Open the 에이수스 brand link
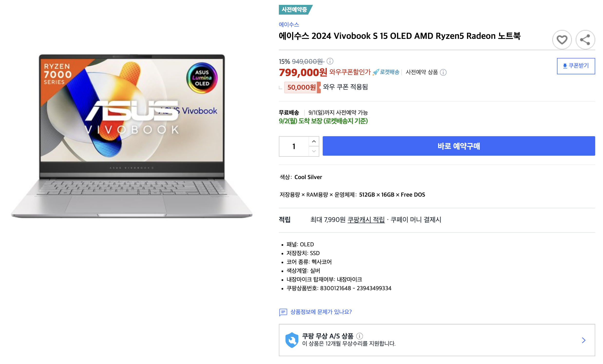The width and height of the screenshot is (603, 364). coord(289,24)
